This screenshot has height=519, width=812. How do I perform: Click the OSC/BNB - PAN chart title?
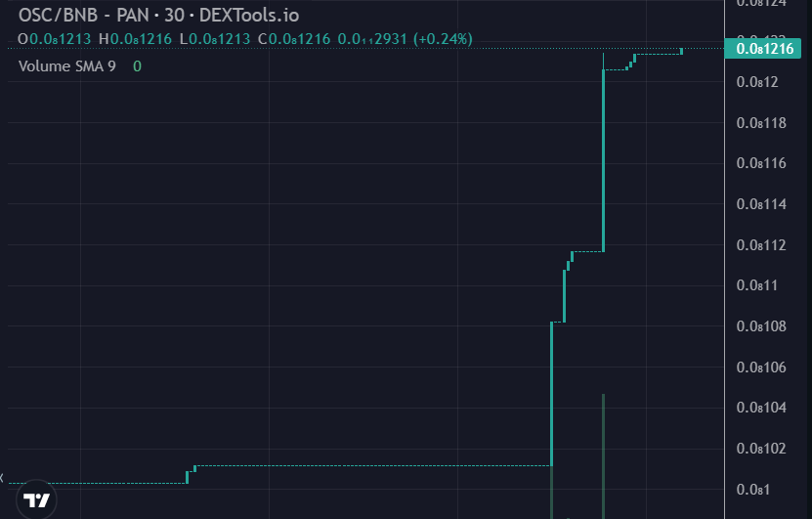[x=158, y=16]
